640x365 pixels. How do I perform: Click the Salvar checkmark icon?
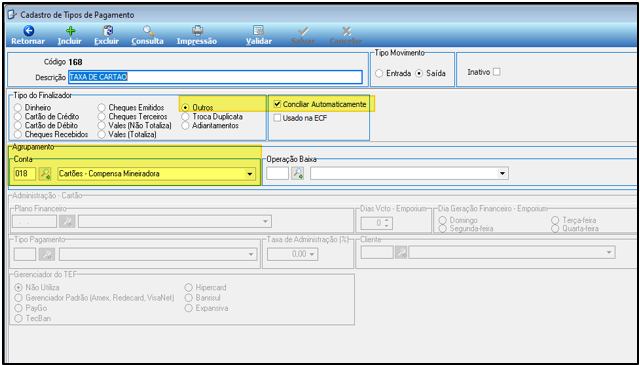tap(304, 31)
